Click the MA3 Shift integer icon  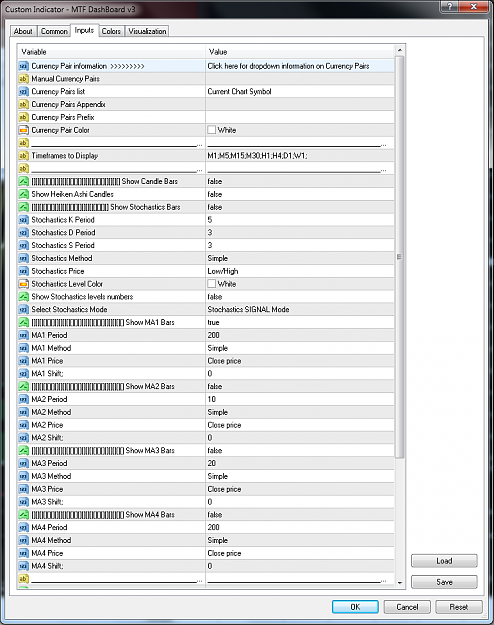pos(24,502)
